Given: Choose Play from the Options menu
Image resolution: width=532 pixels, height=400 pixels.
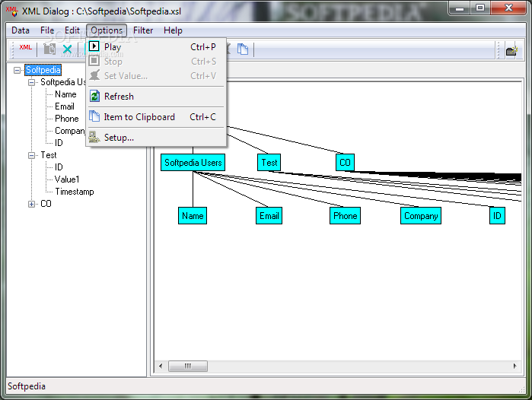Looking at the screenshot, I should point(156,47).
